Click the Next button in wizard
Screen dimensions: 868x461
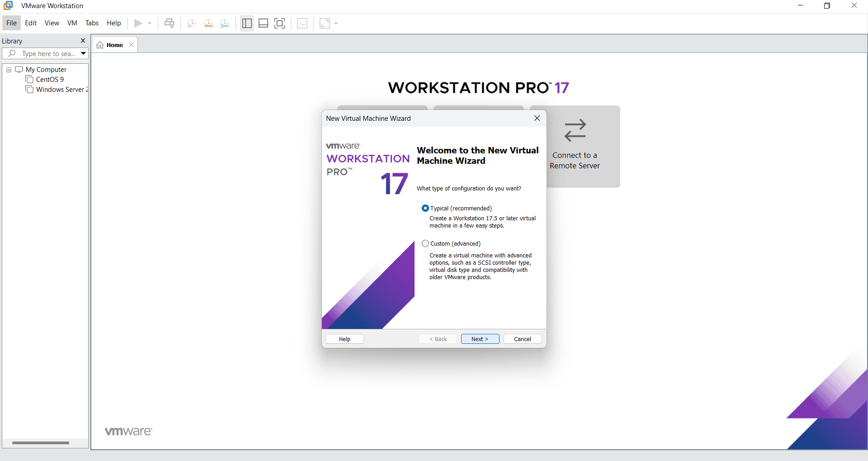tap(480, 339)
